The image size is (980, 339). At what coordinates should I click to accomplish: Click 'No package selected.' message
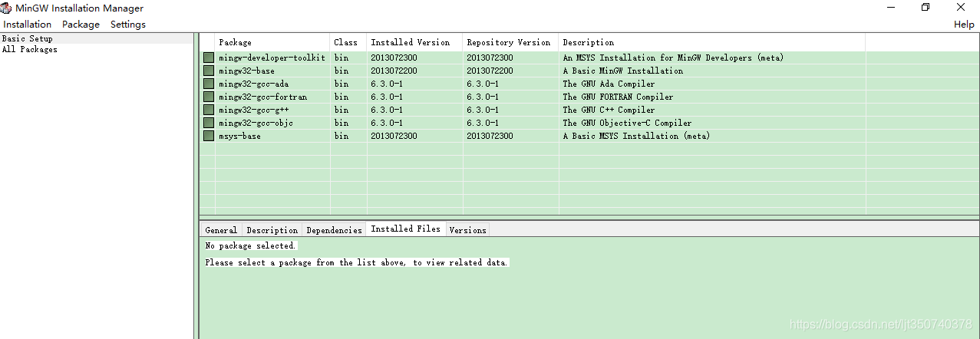point(250,245)
